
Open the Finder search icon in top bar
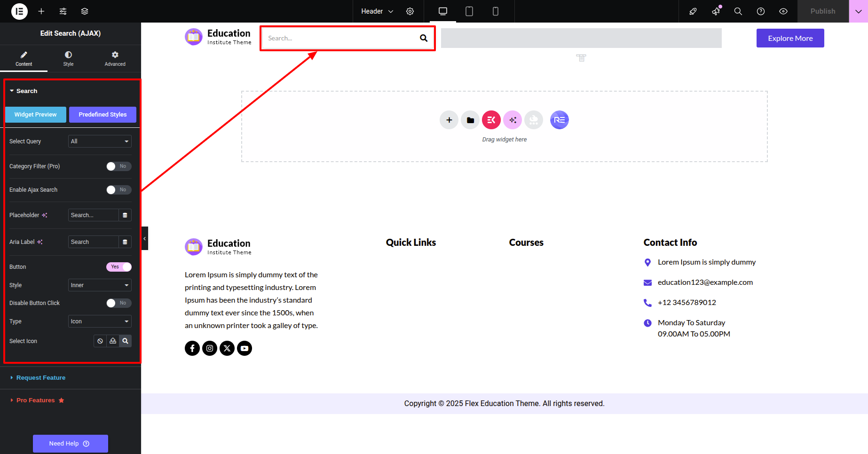coord(738,11)
